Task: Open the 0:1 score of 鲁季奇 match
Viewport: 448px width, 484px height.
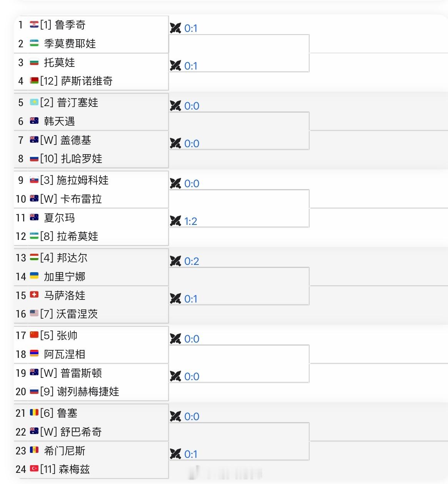Action: (191, 28)
